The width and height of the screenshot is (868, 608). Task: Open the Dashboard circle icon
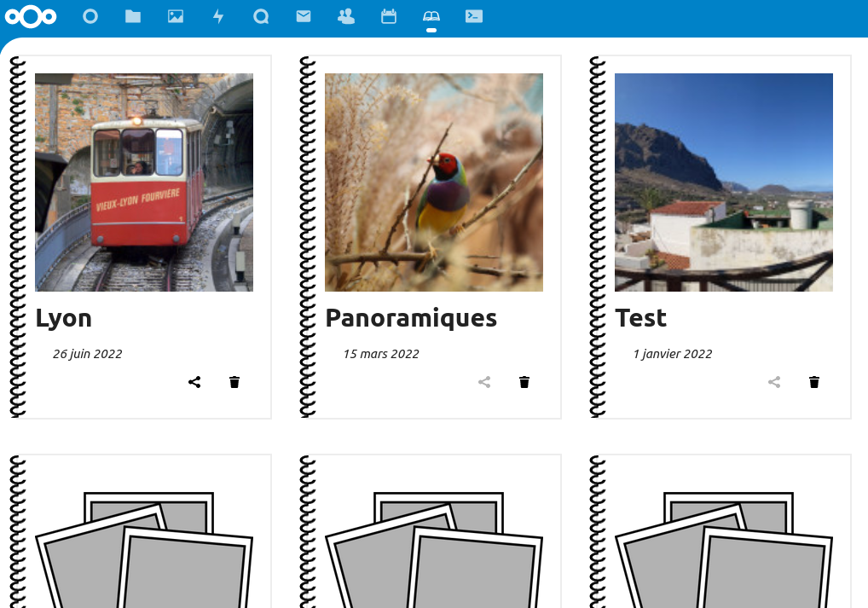point(90,16)
